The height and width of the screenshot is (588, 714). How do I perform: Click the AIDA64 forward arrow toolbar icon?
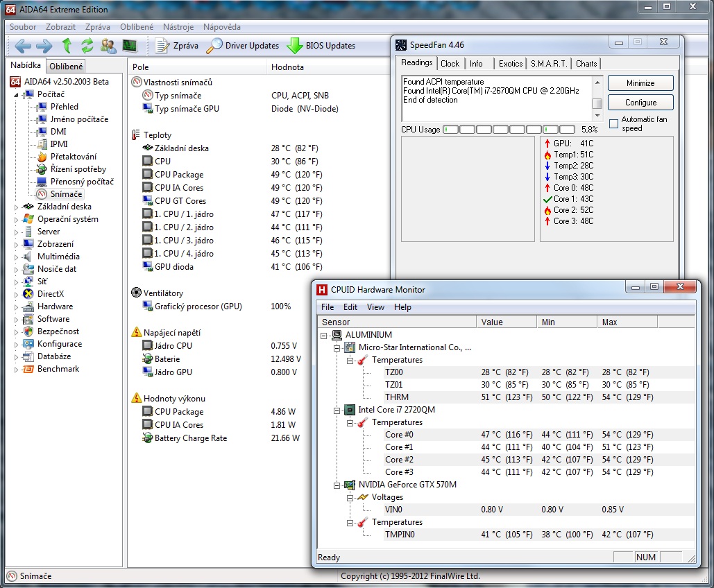[44, 46]
